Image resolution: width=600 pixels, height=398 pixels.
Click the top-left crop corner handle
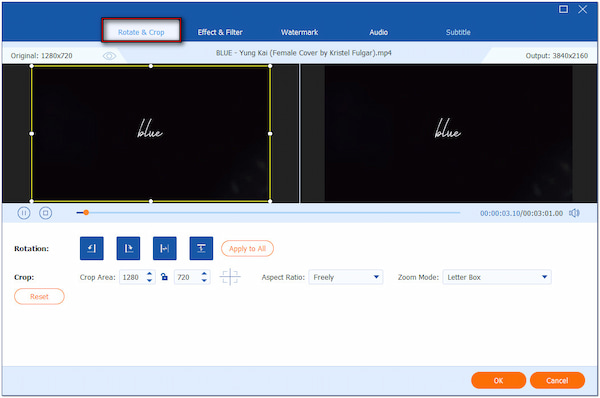(x=31, y=66)
